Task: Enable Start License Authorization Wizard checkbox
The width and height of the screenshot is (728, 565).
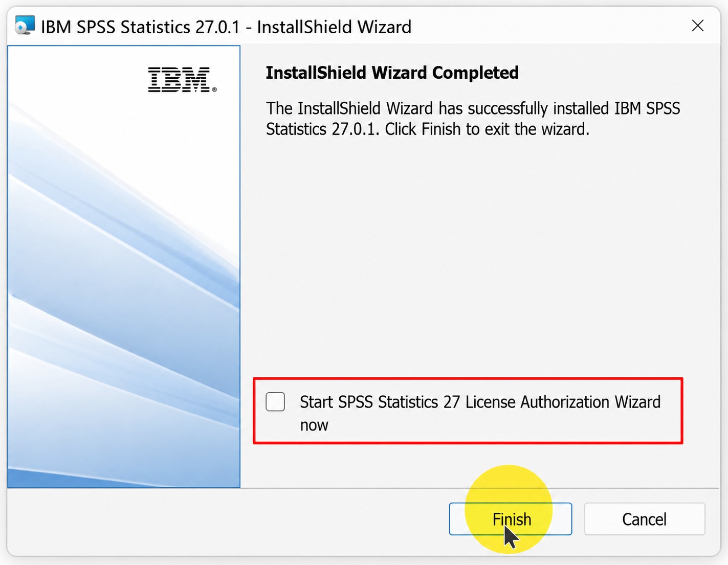Action: 275,402
